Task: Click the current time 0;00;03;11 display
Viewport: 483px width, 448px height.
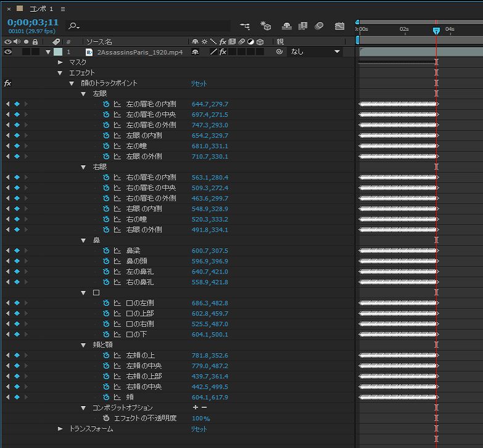Action: [x=33, y=22]
